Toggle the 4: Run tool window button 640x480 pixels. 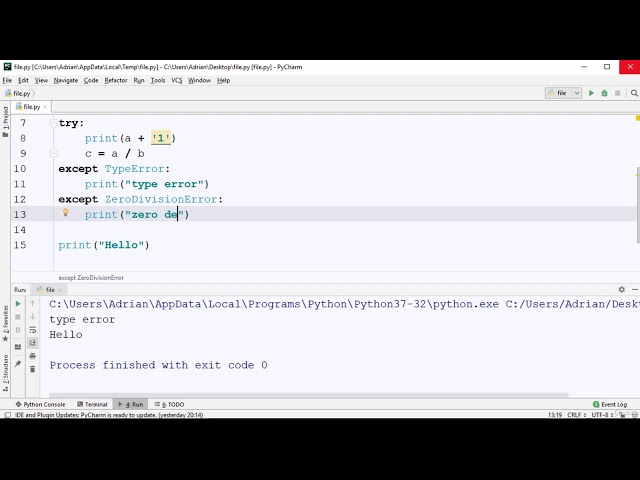131,404
